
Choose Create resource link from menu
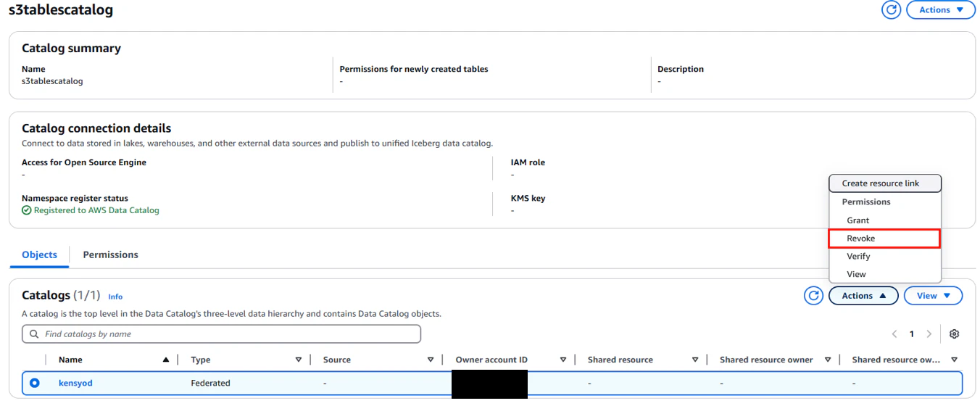[x=885, y=183]
